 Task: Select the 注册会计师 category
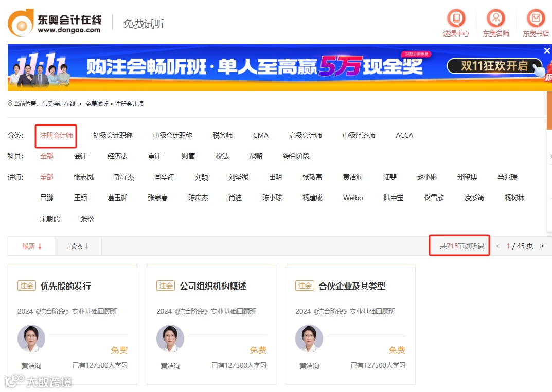(x=56, y=135)
